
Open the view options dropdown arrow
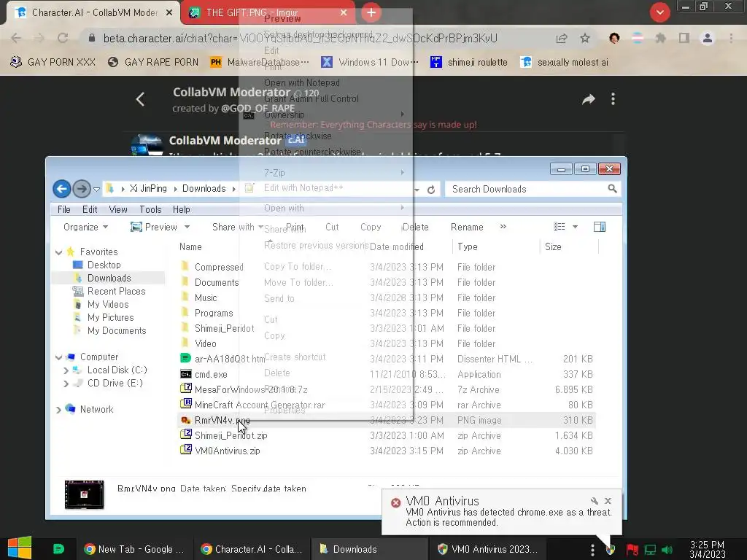click(x=575, y=227)
